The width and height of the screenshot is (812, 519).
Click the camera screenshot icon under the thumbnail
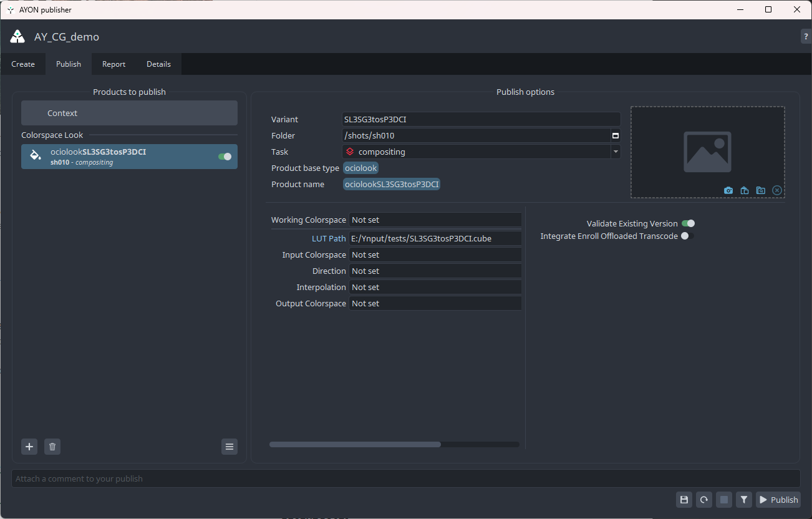click(x=728, y=190)
